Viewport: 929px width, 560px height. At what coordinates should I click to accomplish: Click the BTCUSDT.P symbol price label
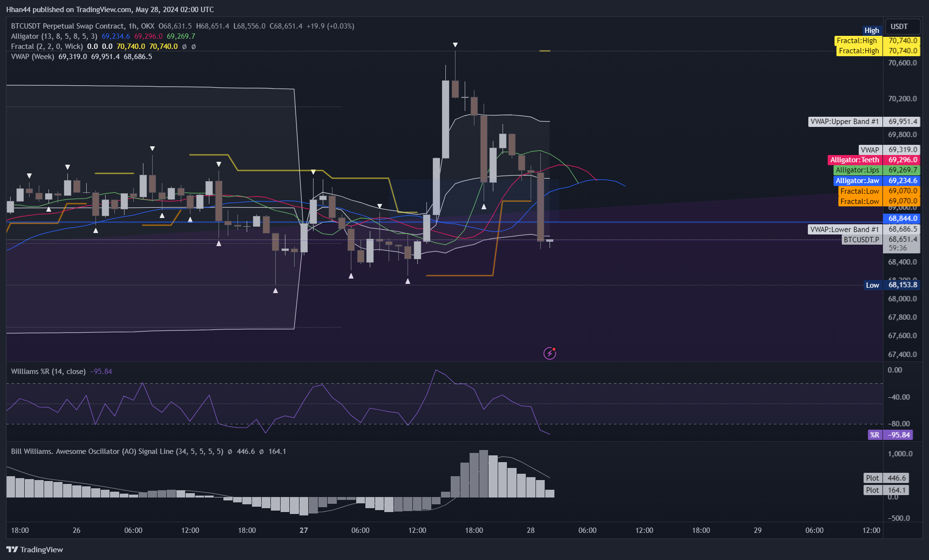(861, 240)
